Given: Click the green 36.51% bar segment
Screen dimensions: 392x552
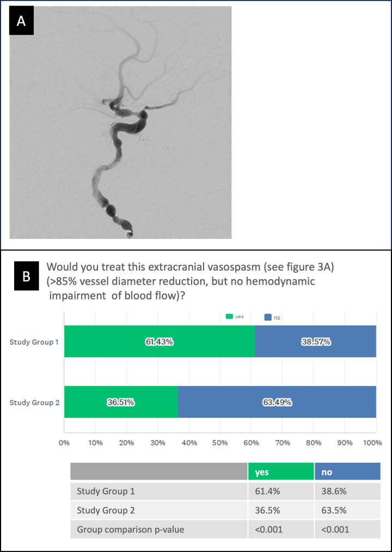Looking at the screenshot, I should (x=121, y=402).
